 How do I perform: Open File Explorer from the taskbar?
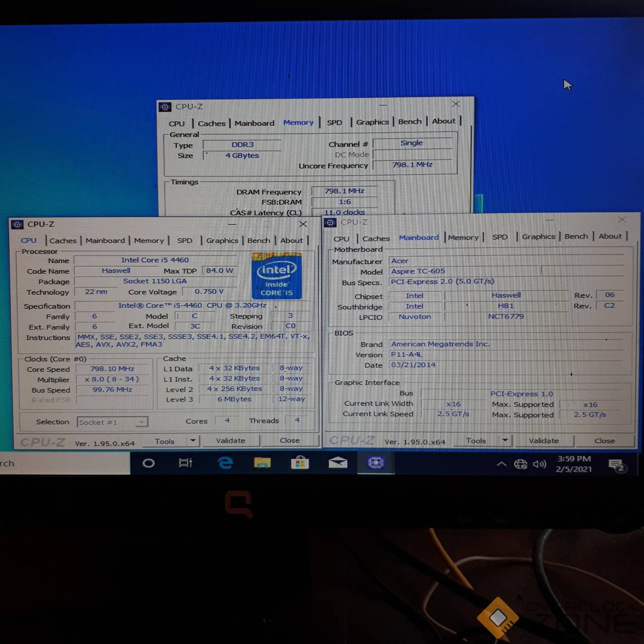click(262, 462)
